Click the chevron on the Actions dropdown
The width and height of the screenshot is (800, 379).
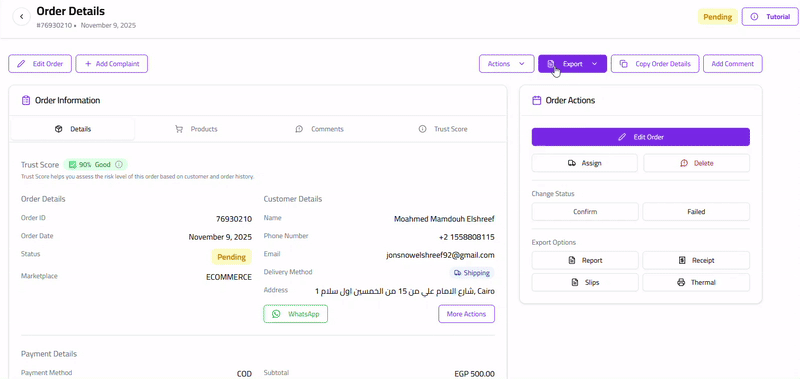pyautogui.click(x=521, y=64)
